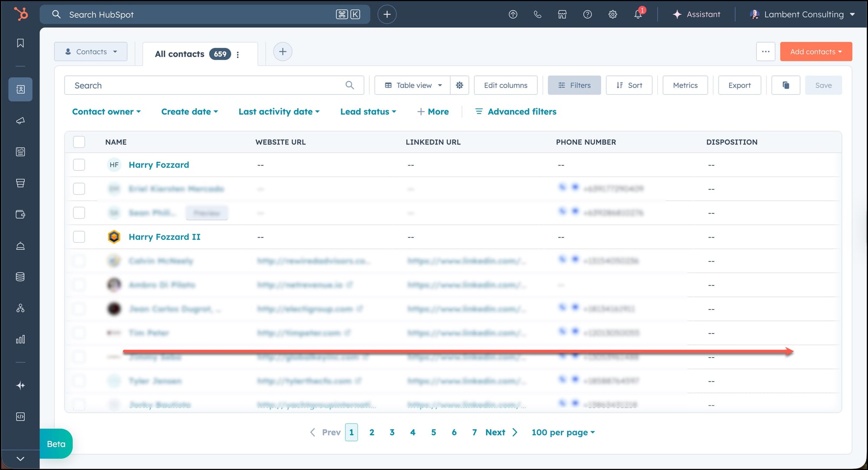Select the All contacts tab
This screenshot has width=868, height=470.
(180, 54)
